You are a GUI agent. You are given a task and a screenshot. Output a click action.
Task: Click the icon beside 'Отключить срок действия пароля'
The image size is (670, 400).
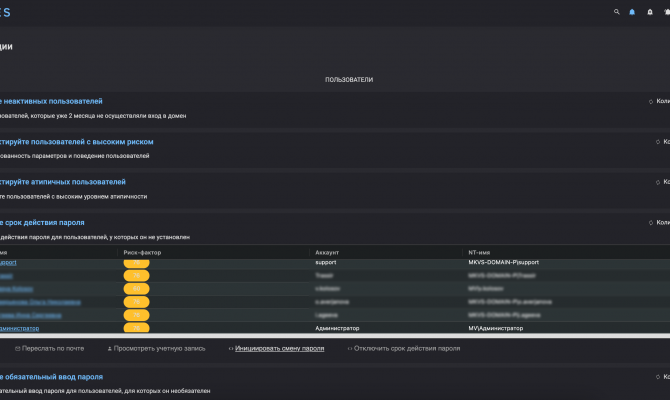point(350,349)
